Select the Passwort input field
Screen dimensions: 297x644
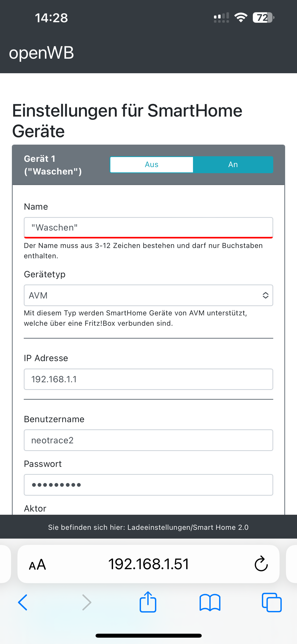[148, 485]
